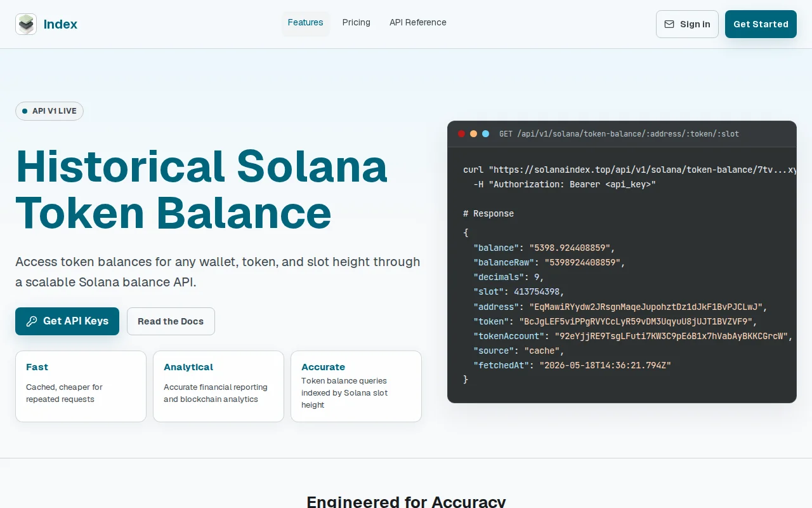Open the Features nav tab
Screen dimensions: 812x508
[305, 23]
